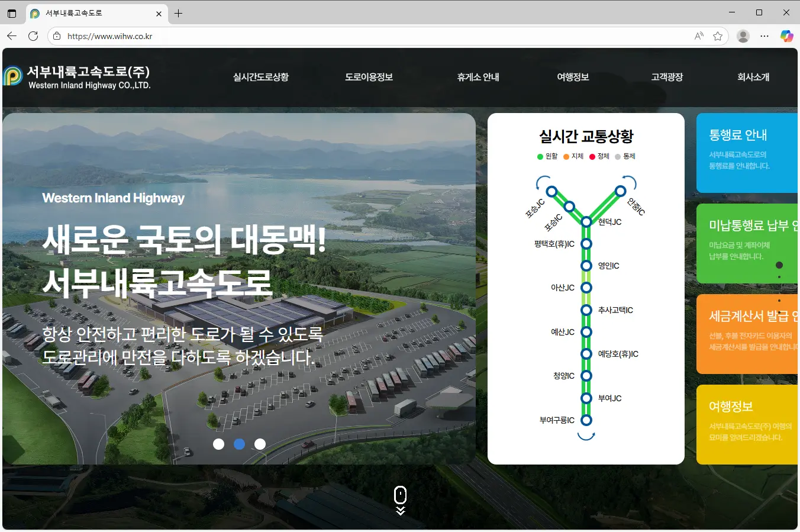The image size is (800, 532).
Task: Click the browser profile avatar icon
Action: coord(743,36)
